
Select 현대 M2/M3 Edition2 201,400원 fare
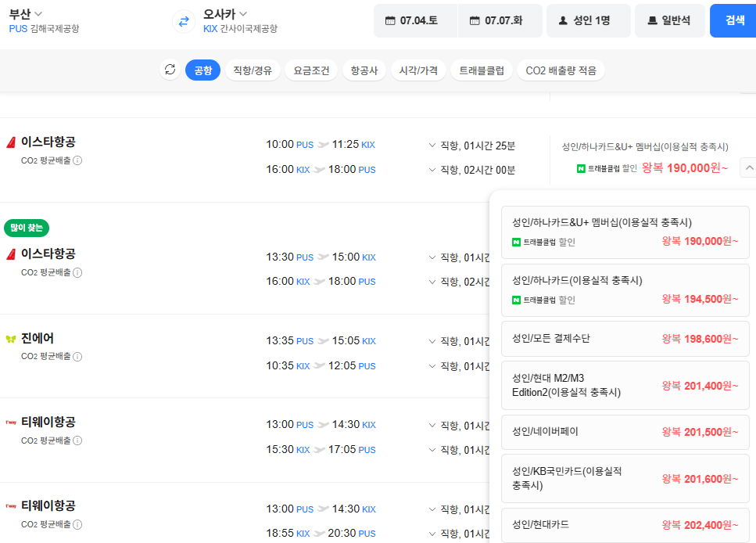(x=625, y=385)
